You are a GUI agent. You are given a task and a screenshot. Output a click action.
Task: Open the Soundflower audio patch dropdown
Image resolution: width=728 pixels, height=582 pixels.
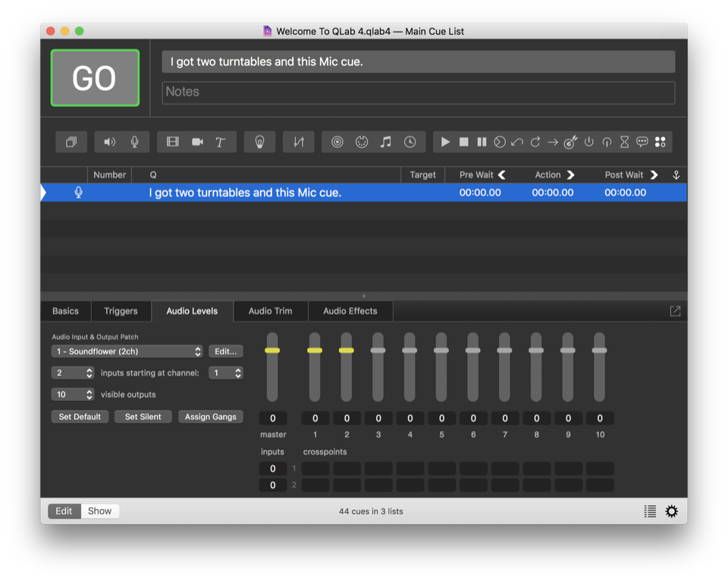pyautogui.click(x=127, y=351)
